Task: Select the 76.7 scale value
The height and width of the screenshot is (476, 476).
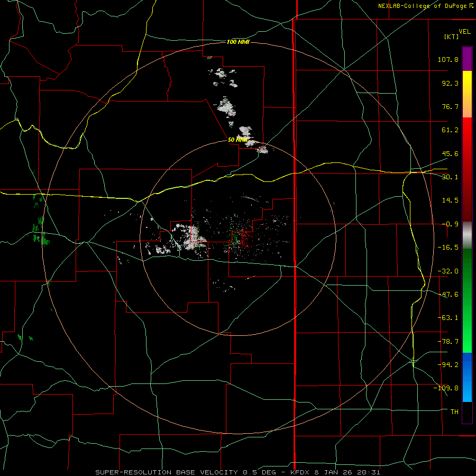Action: point(450,106)
